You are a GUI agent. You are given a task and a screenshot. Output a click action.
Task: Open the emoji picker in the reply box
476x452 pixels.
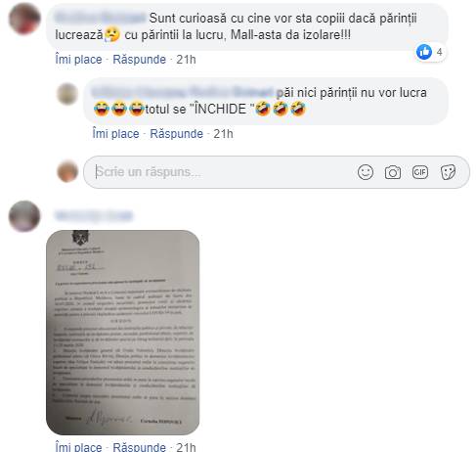pos(365,172)
